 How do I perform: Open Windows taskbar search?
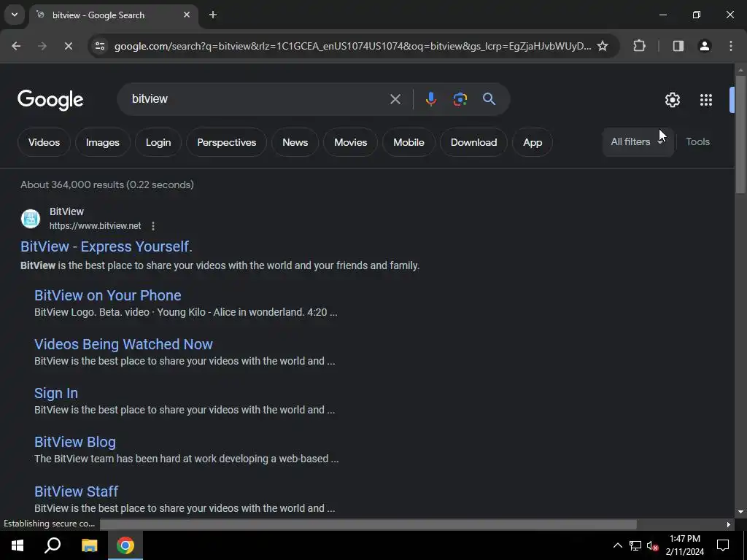click(x=53, y=545)
